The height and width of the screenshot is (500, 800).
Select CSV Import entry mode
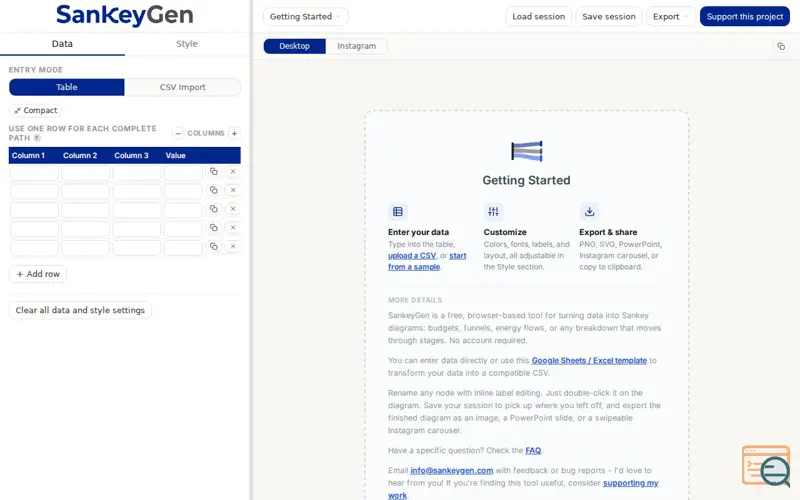(x=182, y=87)
